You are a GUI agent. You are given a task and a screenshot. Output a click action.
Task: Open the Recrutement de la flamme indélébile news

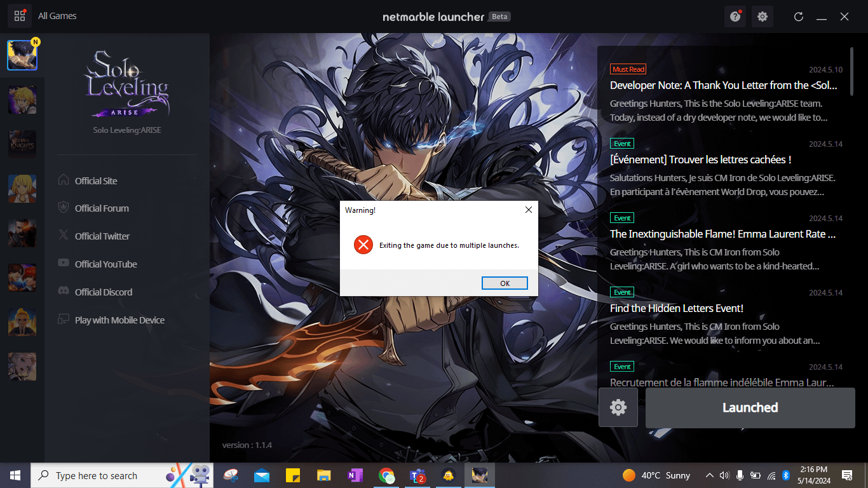pos(722,383)
